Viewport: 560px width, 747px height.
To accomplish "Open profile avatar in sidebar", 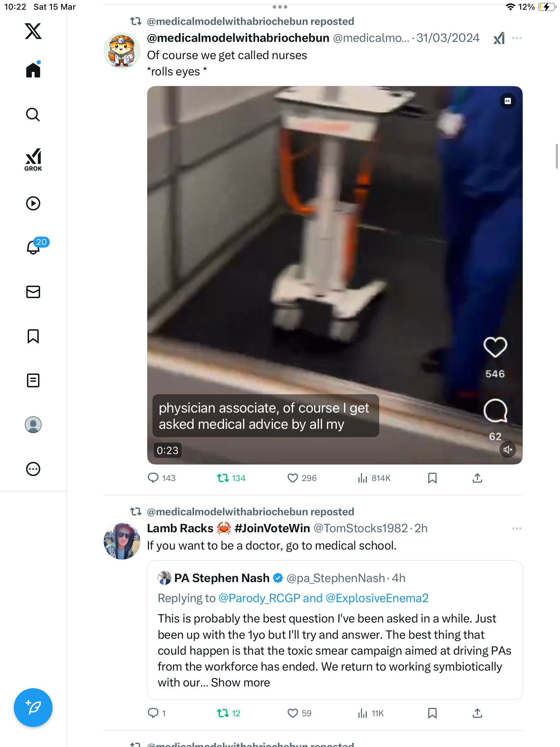I will (33, 425).
